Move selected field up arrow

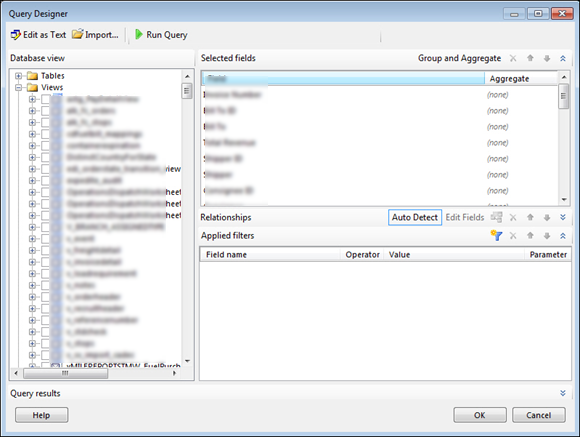[530, 58]
